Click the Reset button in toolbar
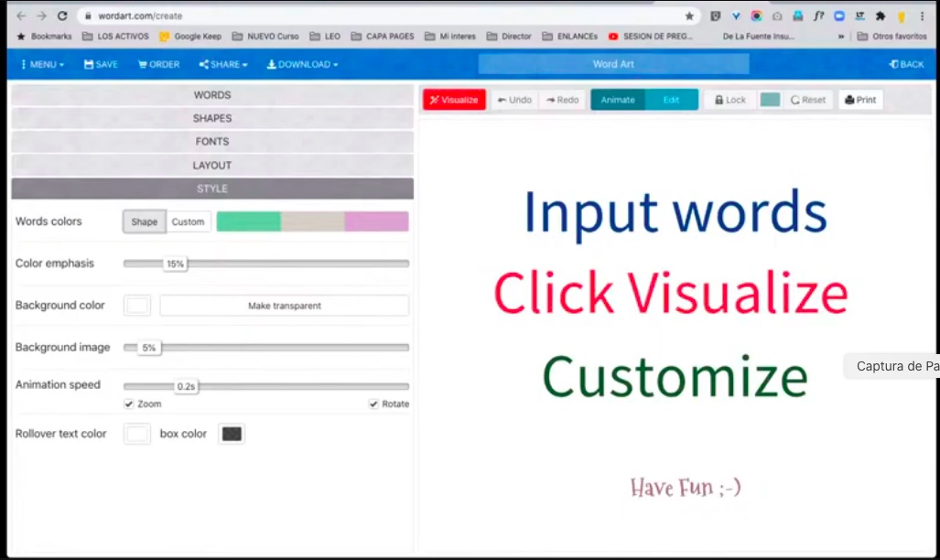This screenshot has width=940, height=560. coord(807,100)
